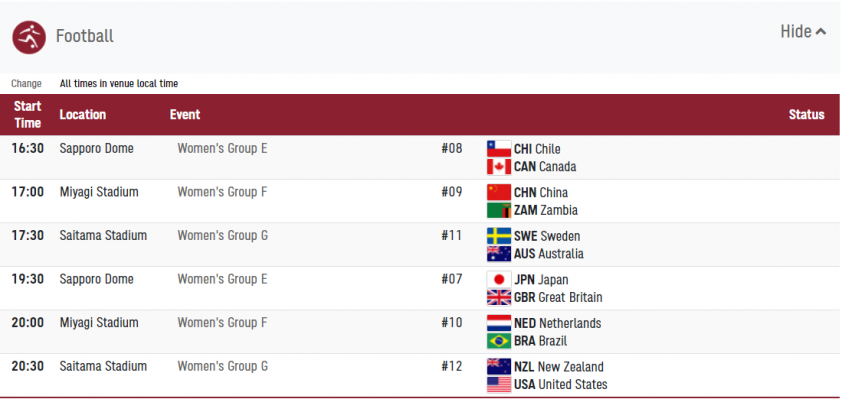Click the chevron arrow next to Hide
842x399 pixels.
[821, 32]
